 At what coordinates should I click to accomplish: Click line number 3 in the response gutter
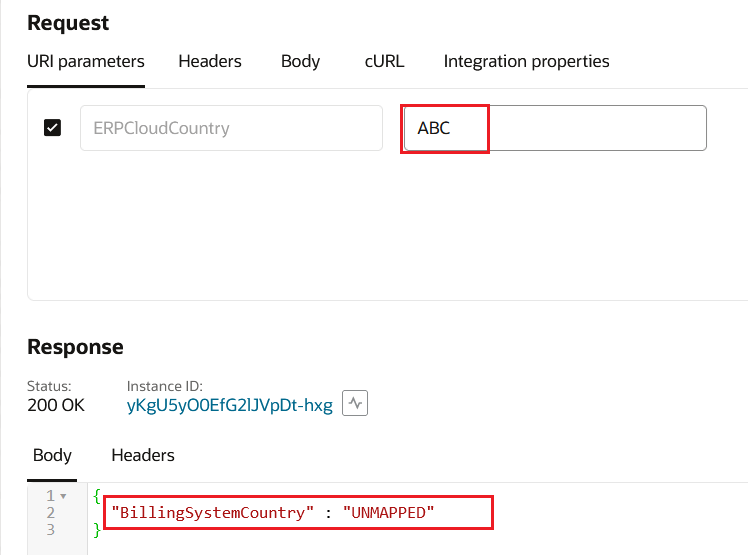pos(50,528)
